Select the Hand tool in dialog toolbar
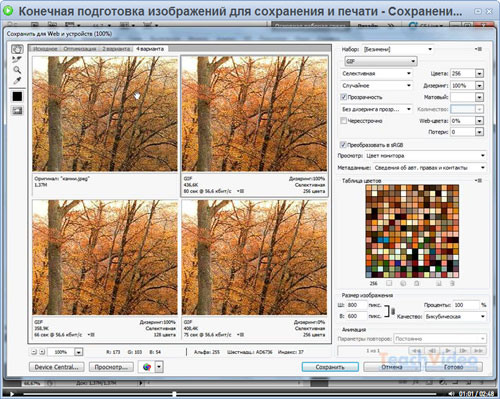This screenshot has width=500, height=399. 17,49
